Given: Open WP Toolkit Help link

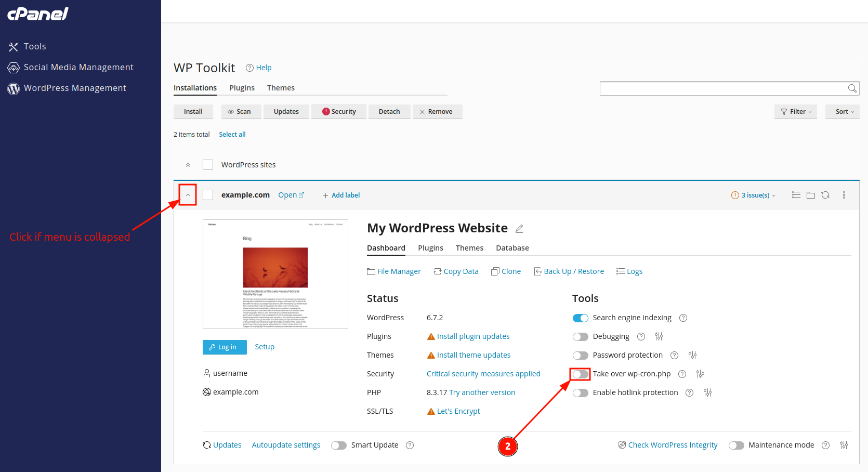Looking at the screenshot, I should tap(259, 68).
